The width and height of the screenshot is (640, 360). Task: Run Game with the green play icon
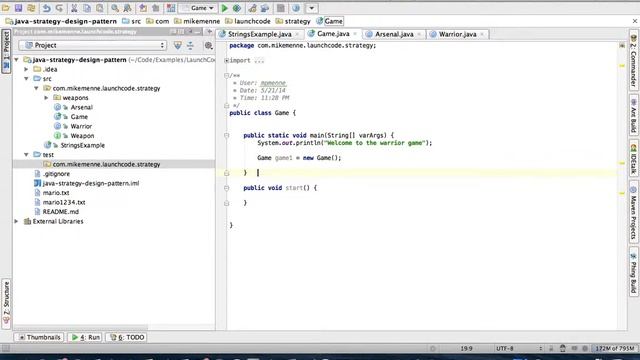pyautogui.click(x=224, y=8)
